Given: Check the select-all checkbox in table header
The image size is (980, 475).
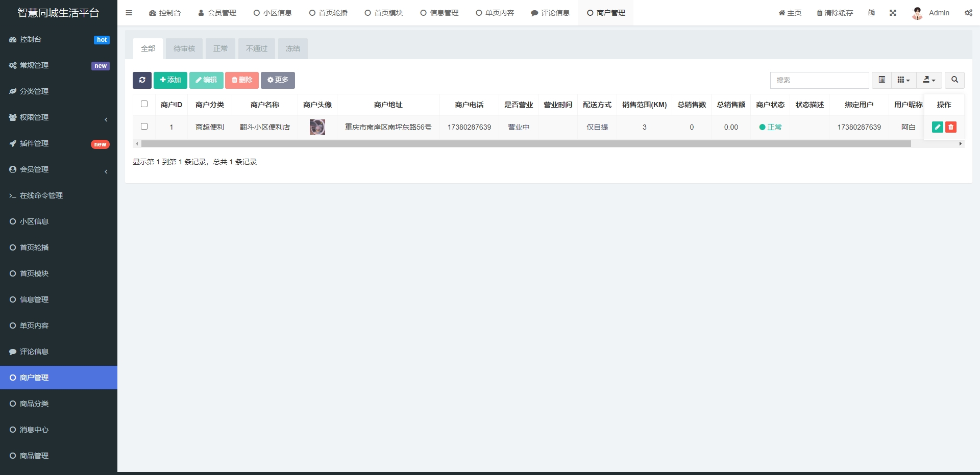Looking at the screenshot, I should 144,104.
